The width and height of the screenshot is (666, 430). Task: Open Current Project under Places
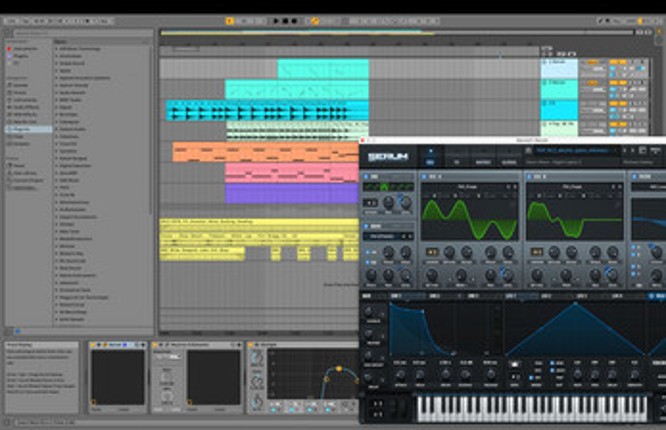click(25, 180)
